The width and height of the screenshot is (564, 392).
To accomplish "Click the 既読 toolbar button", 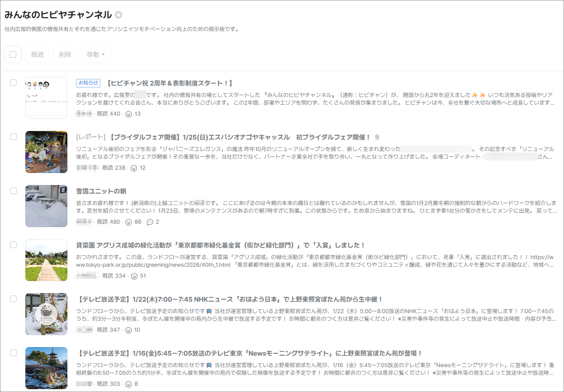I will [37, 54].
